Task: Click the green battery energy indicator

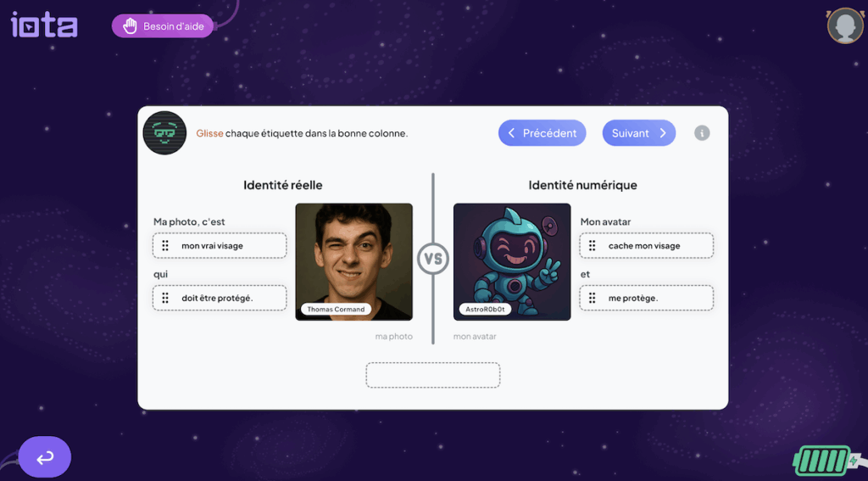Action: tap(825, 461)
